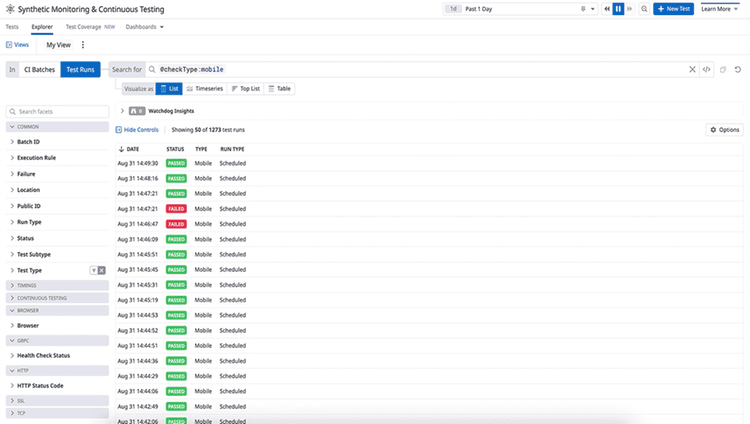The height and width of the screenshot is (424, 750).
Task: Focus the Search facets field
Action: [x=57, y=112]
